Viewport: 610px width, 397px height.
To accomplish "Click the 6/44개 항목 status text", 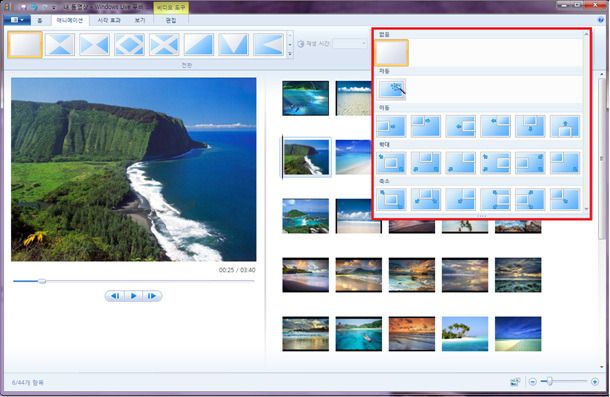I will click(28, 383).
